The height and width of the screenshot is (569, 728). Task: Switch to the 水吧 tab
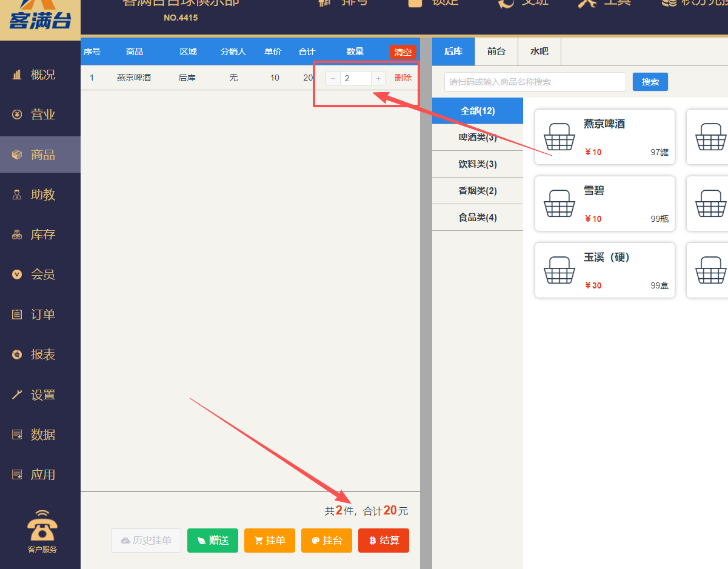(x=539, y=52)
